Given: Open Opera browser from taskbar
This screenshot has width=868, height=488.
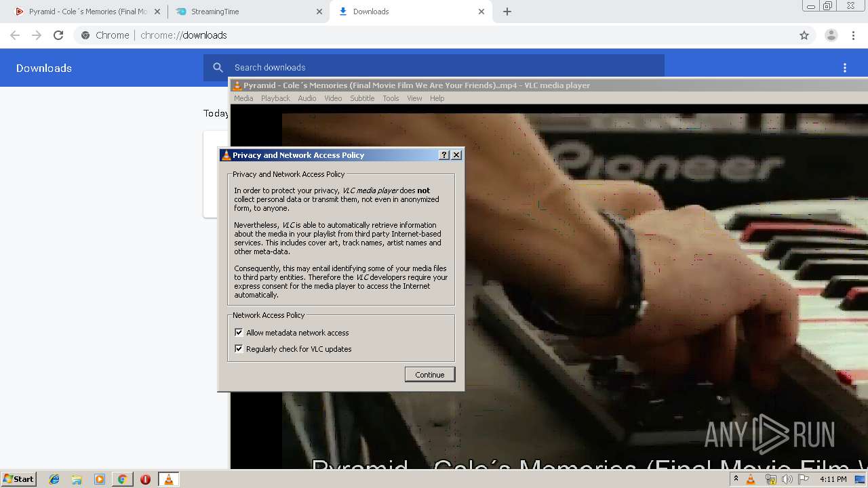Looking at the screenshot, I should tap(145, 479).
